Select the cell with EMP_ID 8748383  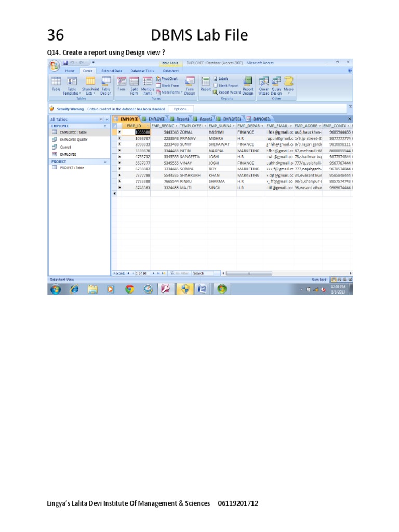[x=136, y=187]
